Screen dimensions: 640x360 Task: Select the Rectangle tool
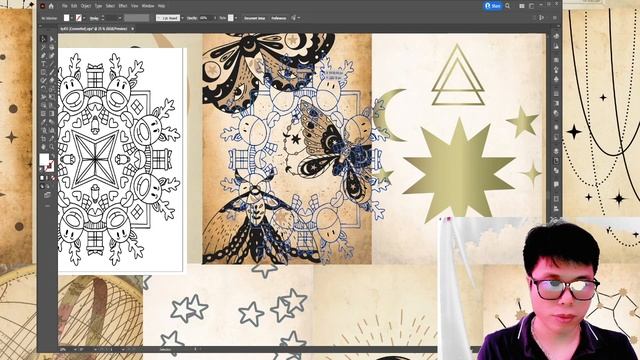pyautogui.click(x=44, y=72)
